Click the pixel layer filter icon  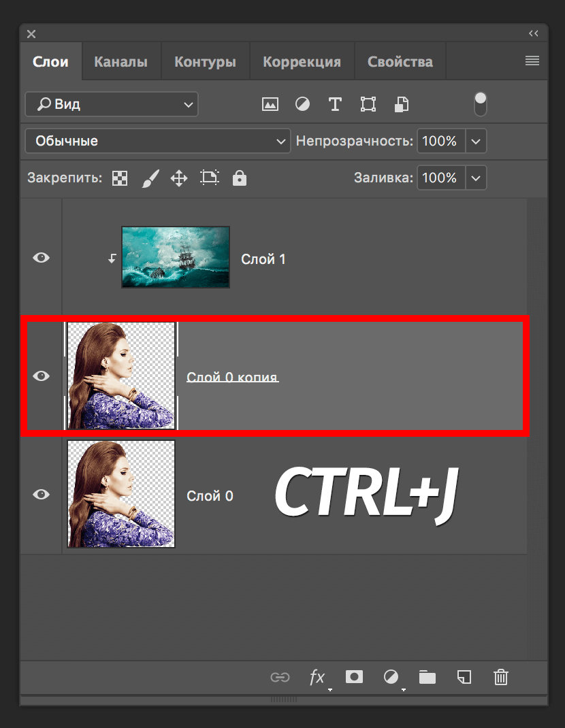pyautogui.click(x=270, y=104)
